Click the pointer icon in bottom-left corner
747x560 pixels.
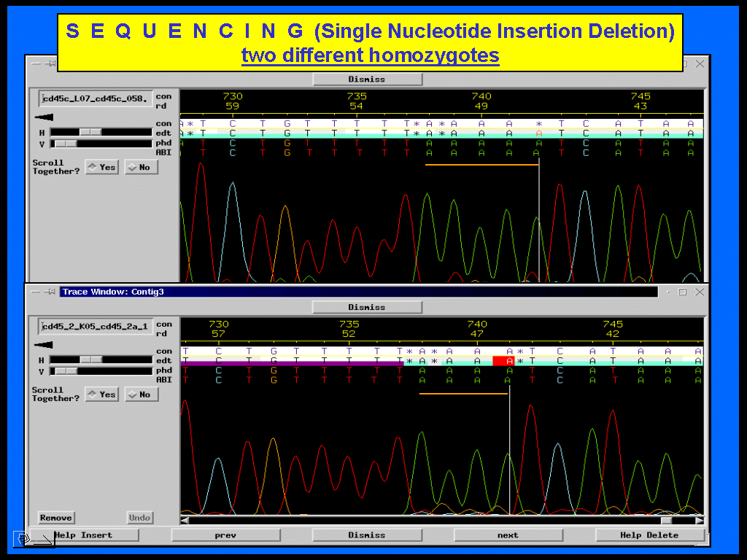23,539
